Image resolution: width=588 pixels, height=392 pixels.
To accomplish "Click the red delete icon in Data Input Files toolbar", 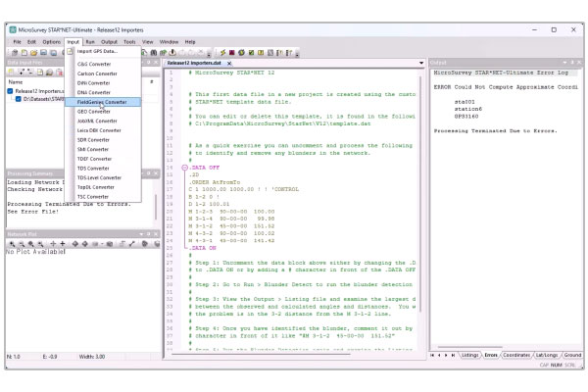I will pos(59,72).
